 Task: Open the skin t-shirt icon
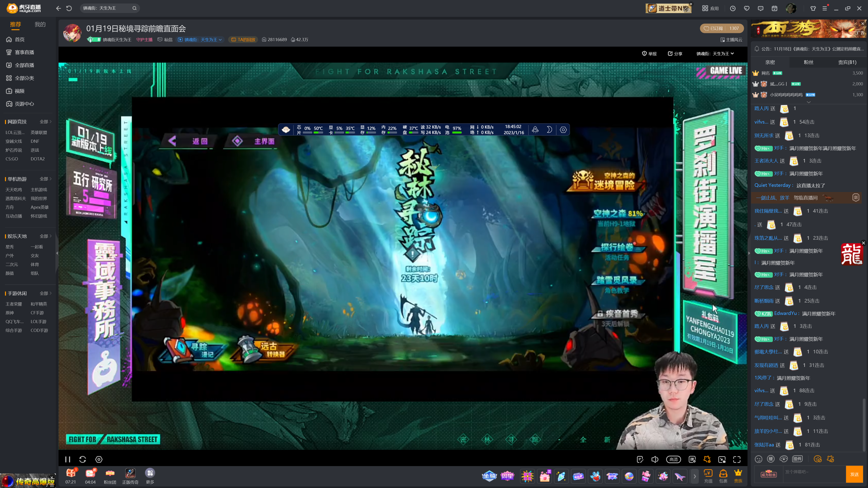point(813,8)
